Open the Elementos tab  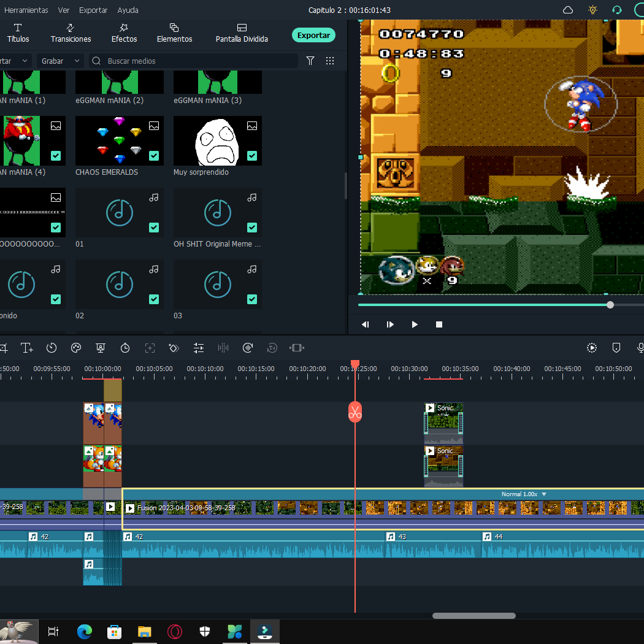(x=174, y=34)
